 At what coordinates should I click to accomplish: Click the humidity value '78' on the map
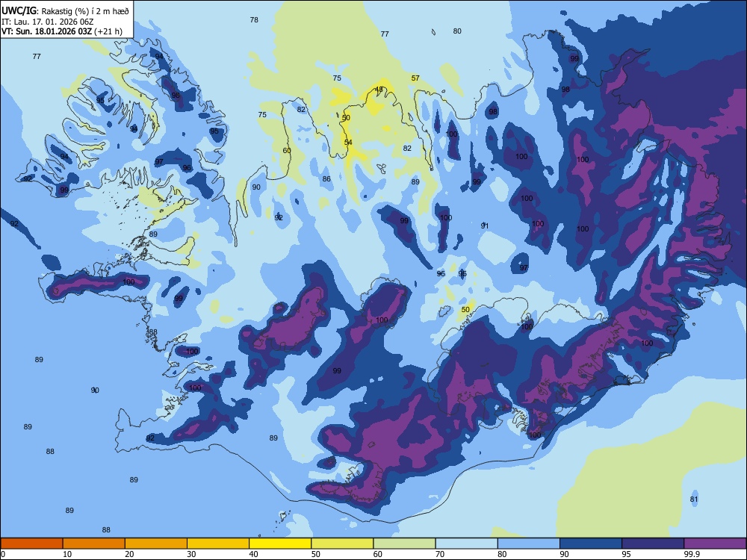[254, 19]
